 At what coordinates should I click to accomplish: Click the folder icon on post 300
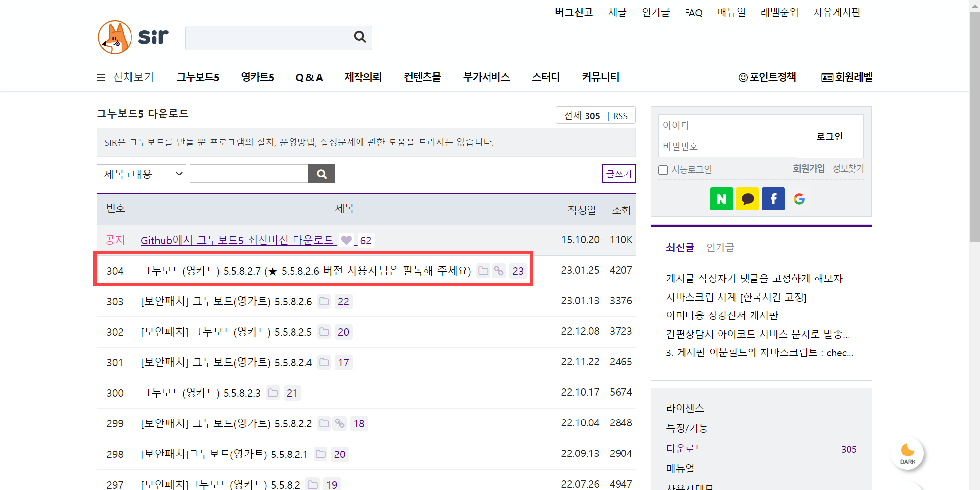tap(273, 393)
